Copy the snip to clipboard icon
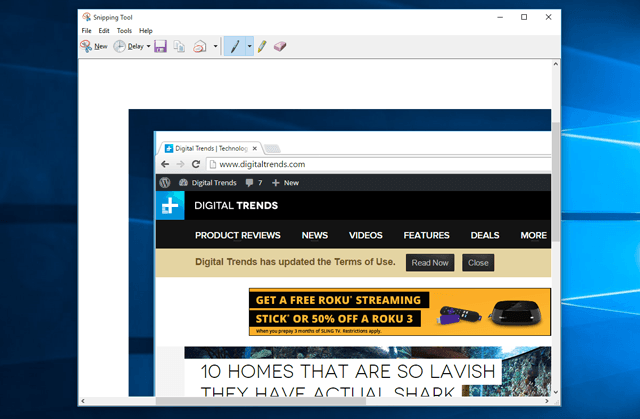Screen dimensions: 640x419 tap(179, 47)
